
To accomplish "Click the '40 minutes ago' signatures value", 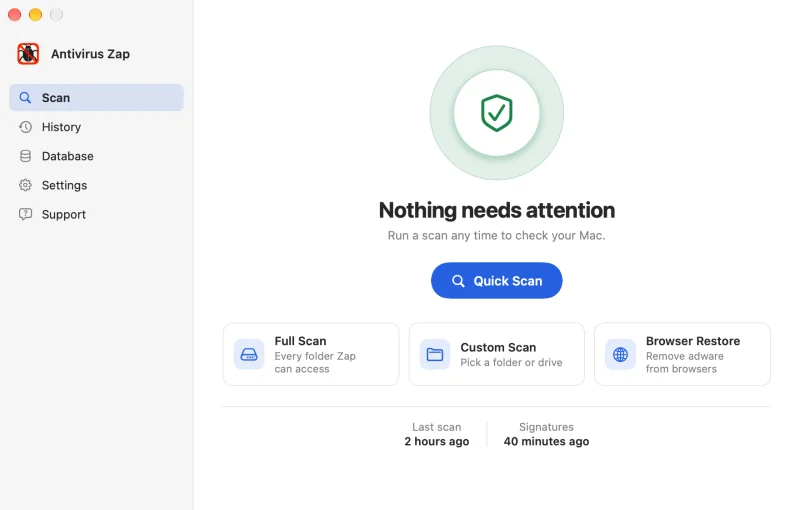I will pyautogui.click(x=546, y=441).
